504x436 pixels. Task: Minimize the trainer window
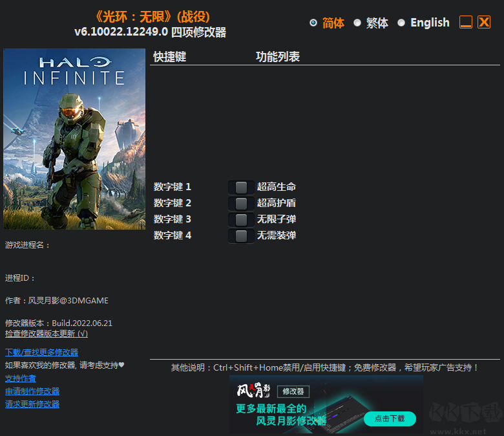pos(466,22)
